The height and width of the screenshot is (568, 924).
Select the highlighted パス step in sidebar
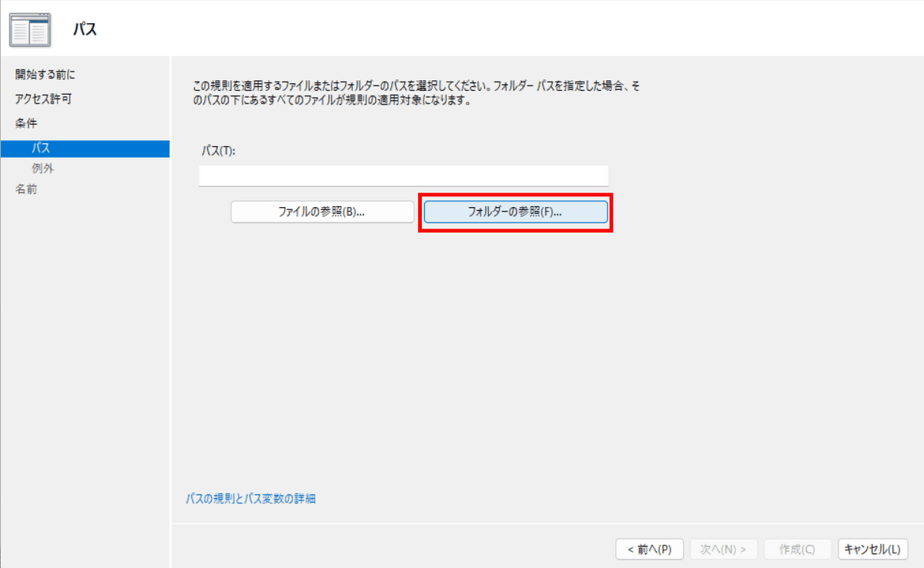pyautogui.click(x=42, y=149)
